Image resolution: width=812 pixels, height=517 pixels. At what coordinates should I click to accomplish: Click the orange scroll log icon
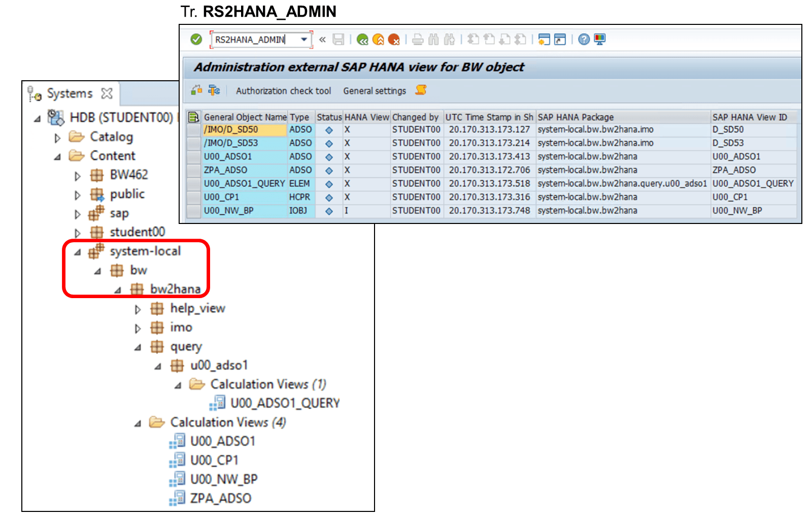click(421, 90)
